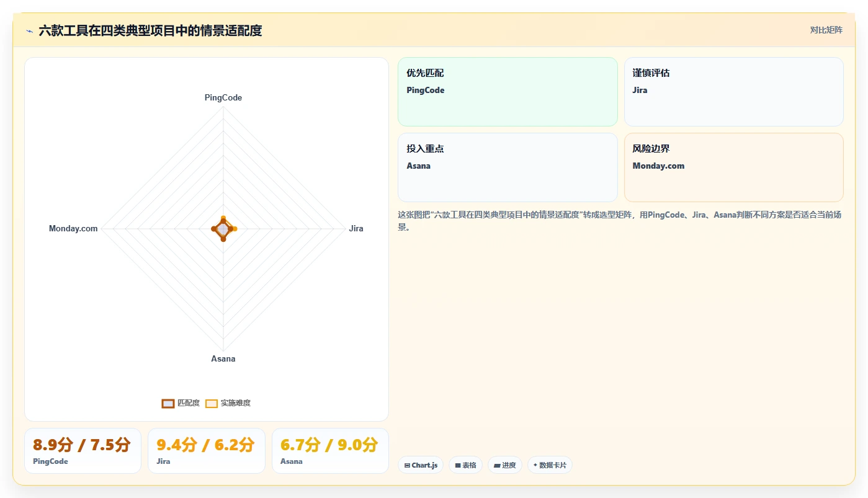This screenshot has width=868, height=498.
Task: Select the 表格 tag
Action: coord(465,465)
